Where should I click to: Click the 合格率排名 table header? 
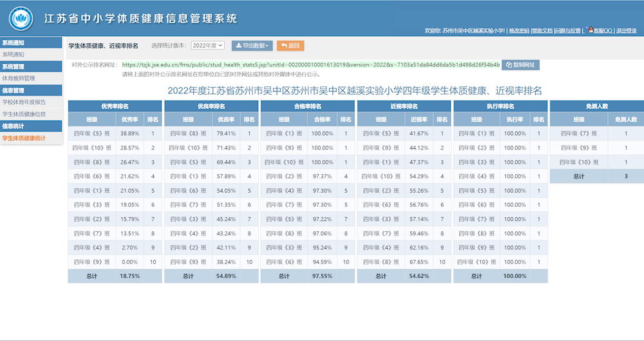click(308, 106)
